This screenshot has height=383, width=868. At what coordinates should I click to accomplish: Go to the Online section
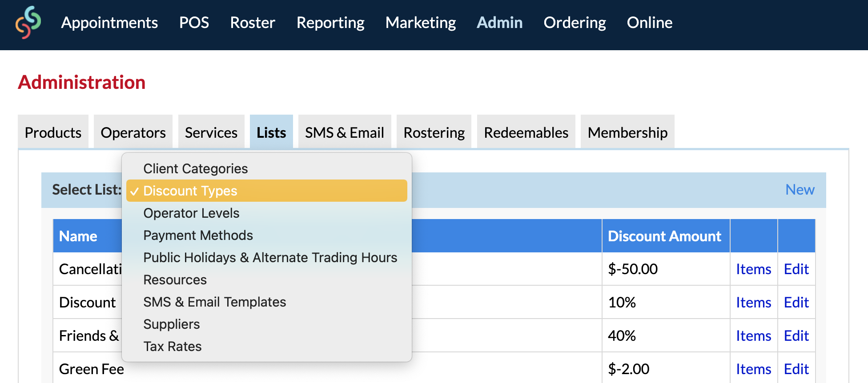650,23
